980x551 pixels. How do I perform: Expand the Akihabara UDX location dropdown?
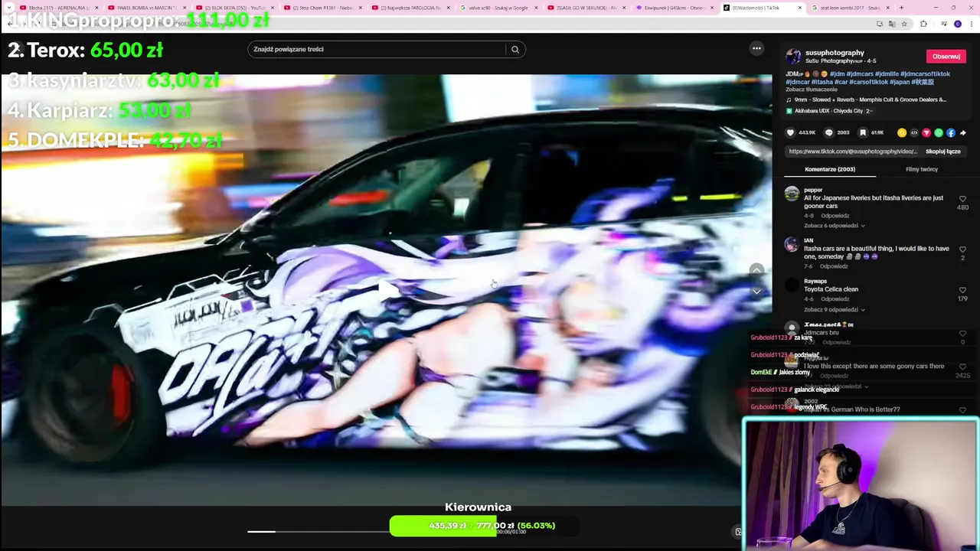tap(869, 111)
